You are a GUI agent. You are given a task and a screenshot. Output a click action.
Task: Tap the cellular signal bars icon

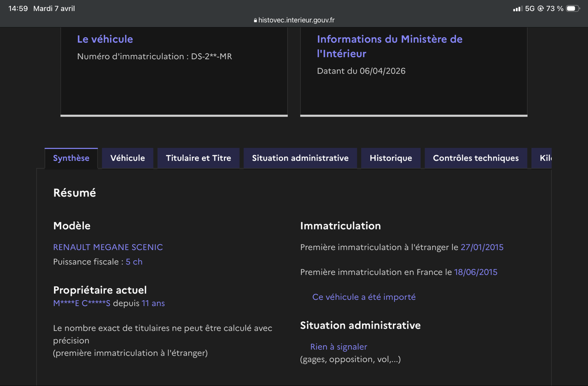click(517, 9)
